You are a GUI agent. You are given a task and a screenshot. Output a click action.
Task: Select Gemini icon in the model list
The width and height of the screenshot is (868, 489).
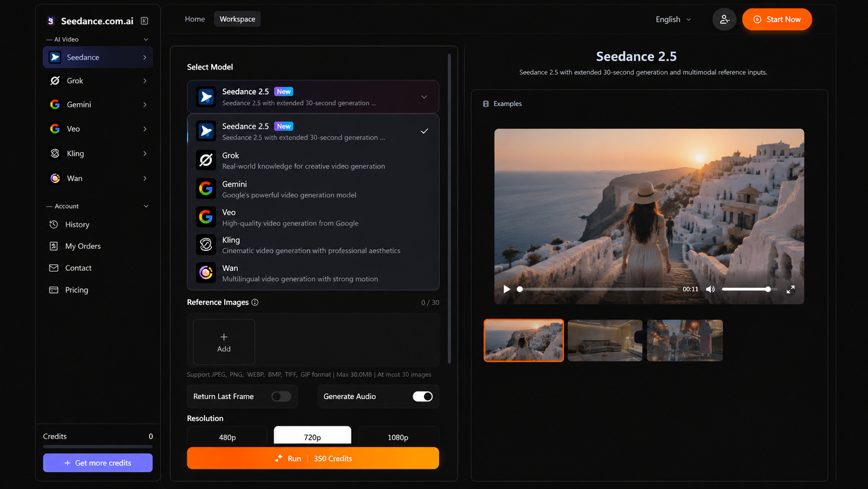206,189
